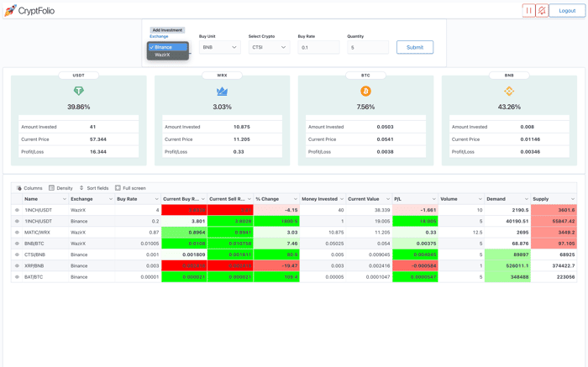Click the red Supply cell showing 55847.42
This screenshot has height=367, width=588.
tap(554, 221)
